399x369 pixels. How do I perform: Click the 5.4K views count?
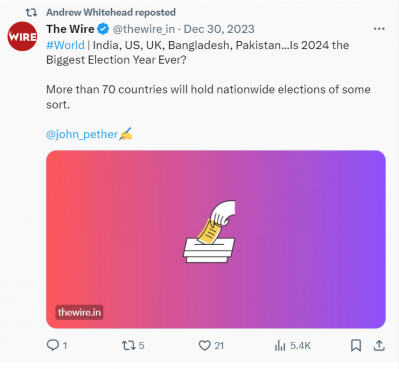click(x=300, y=346)
